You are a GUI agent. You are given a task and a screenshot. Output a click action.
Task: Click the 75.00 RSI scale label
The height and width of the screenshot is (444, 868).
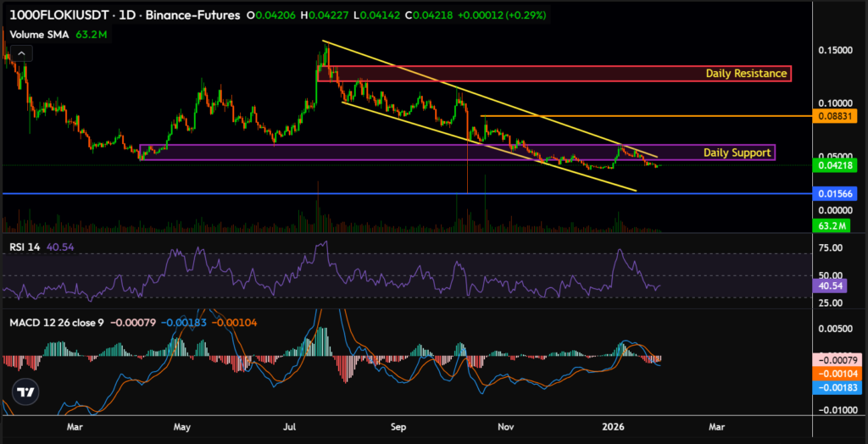coord(829,248)
